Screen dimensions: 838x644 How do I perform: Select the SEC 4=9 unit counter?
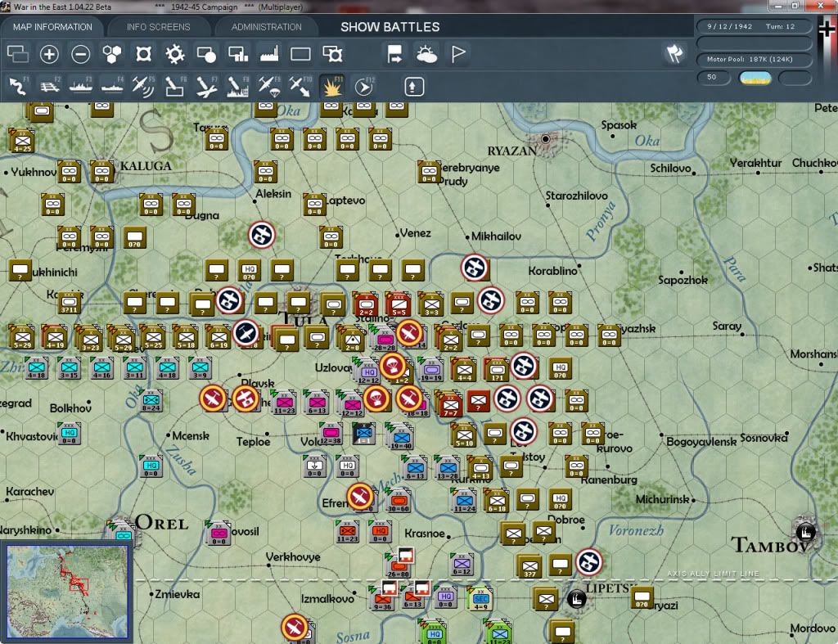click(x=480, y=598)
